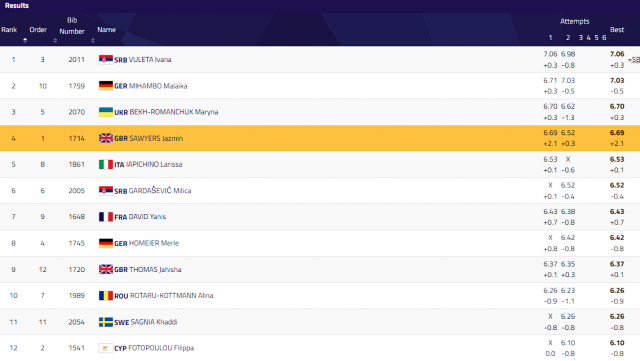Screen dimensions: 640x361
Task: Select bib number 1861 cell
Action: coord(76,164)
